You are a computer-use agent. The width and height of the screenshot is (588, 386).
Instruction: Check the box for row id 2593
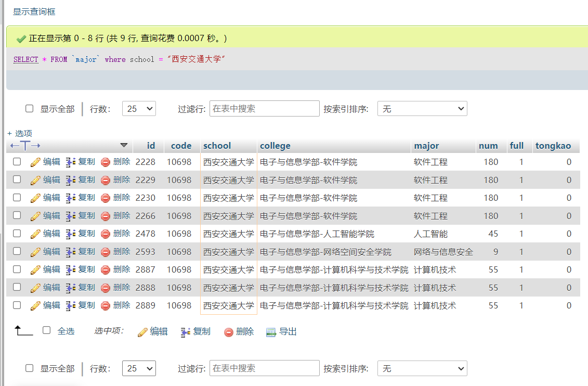[17, 251]
